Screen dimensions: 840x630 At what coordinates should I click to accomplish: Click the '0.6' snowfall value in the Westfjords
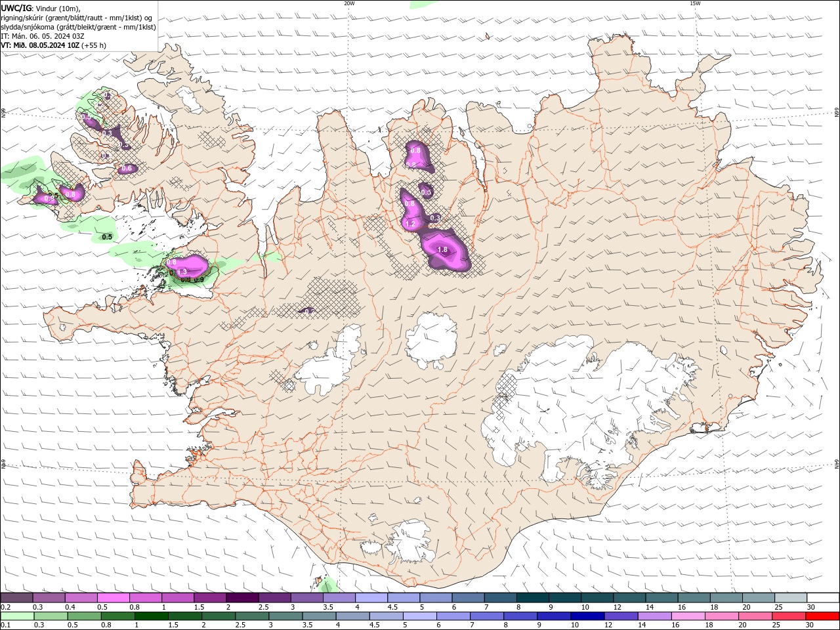point(127,169)
